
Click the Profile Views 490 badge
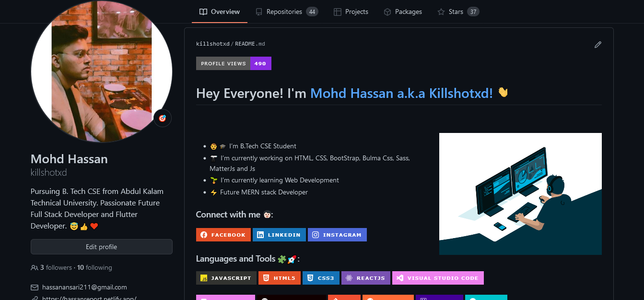click(234, 63)
